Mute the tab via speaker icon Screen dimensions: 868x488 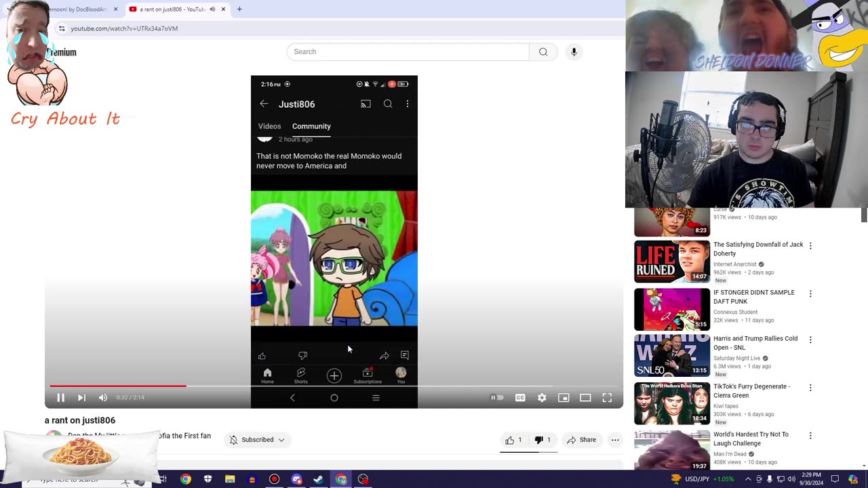(x=212, y=9)
